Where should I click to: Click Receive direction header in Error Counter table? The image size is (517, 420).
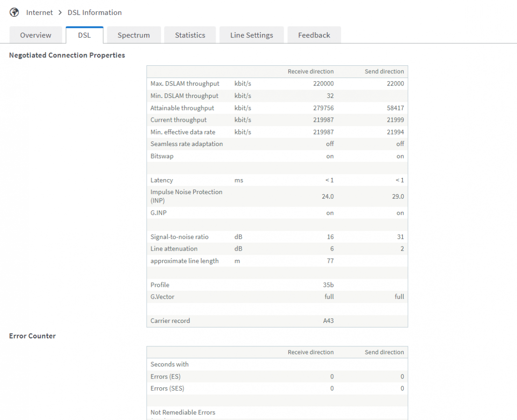point(311,352)
